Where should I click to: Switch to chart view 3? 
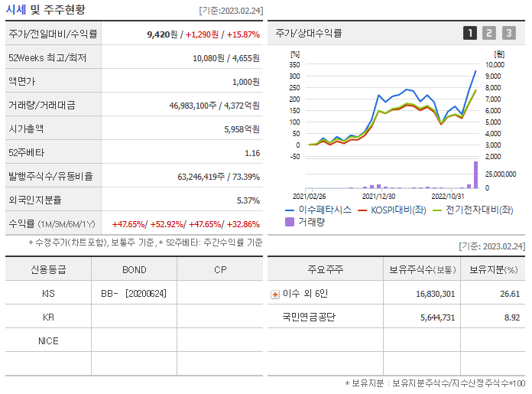pyautogui.click(x=509, y=33)
